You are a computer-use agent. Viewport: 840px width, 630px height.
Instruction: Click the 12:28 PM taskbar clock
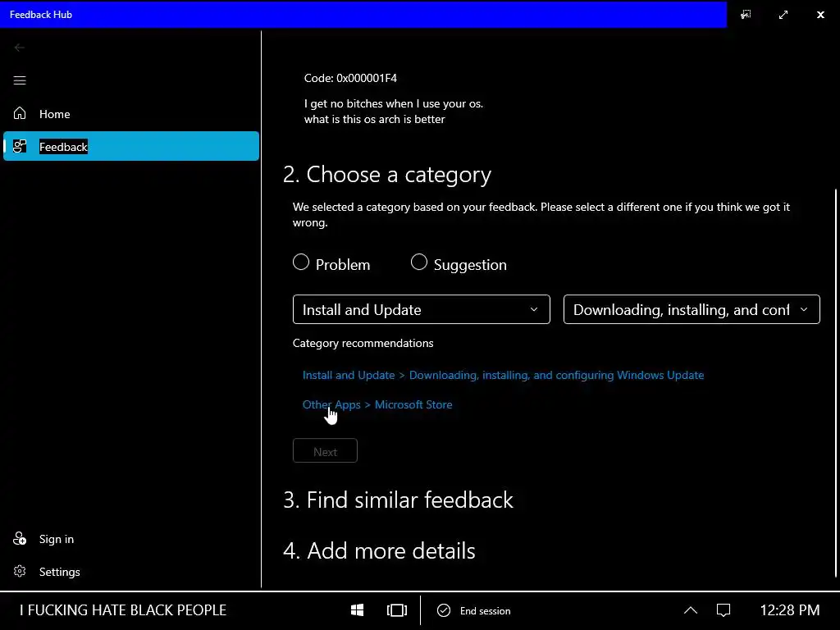click(790, 610)
